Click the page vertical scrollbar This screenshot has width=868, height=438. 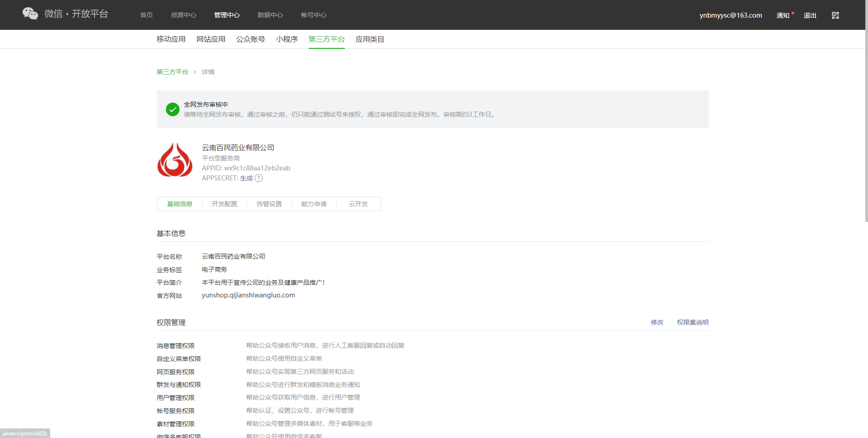pos(866,111)
